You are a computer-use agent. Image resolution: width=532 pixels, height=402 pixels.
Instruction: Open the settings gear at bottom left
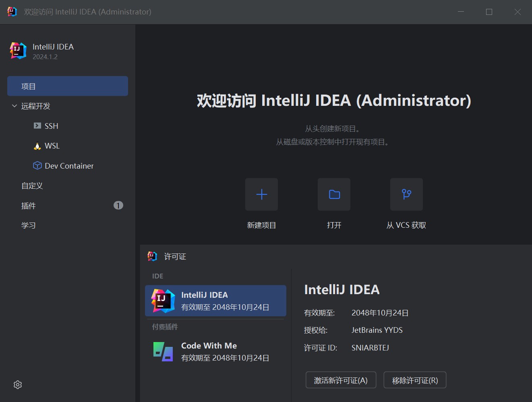(x=18, y=385)
